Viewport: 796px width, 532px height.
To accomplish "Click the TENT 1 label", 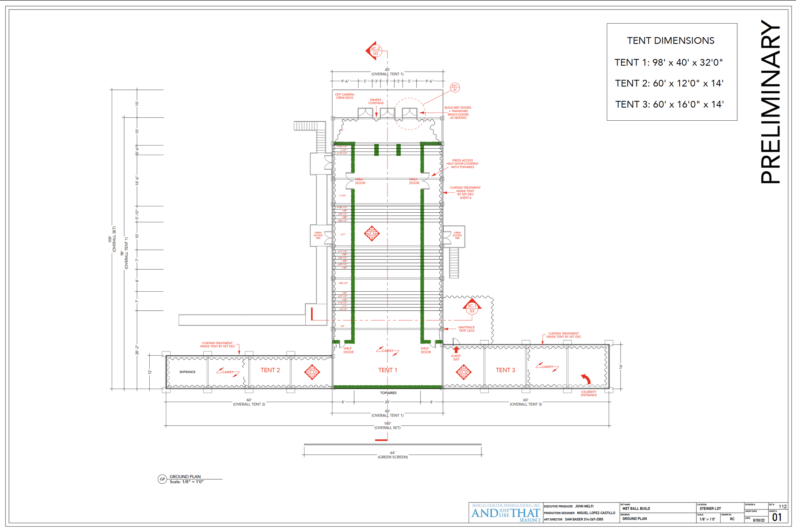I will point(387,370).
